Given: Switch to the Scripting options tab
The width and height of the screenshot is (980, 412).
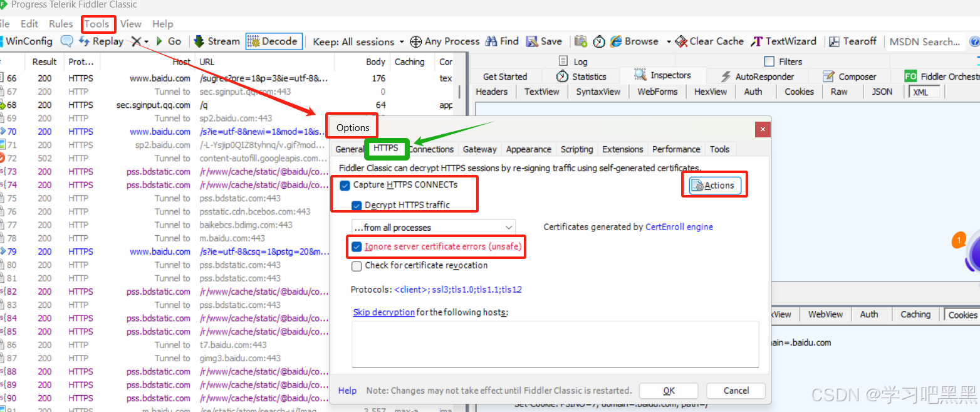Looking at the screenshot, I should [x=576, y=149].
